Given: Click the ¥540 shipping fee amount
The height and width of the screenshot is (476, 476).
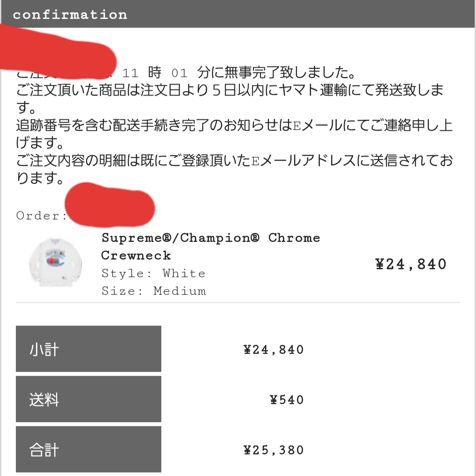Looking at the screenshot, I should coord(287,400).
